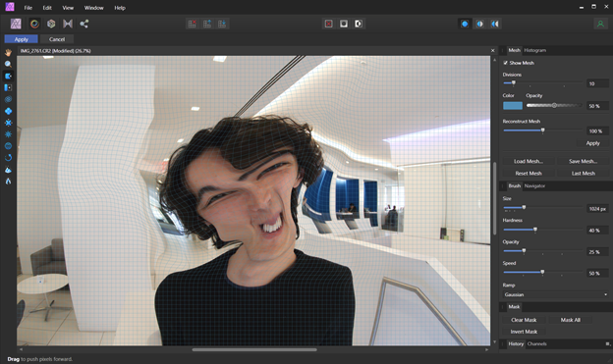Select the Zoom magnifier tool
The width and height of the screenshot is (613, 364).
click(x=8, y=65)
